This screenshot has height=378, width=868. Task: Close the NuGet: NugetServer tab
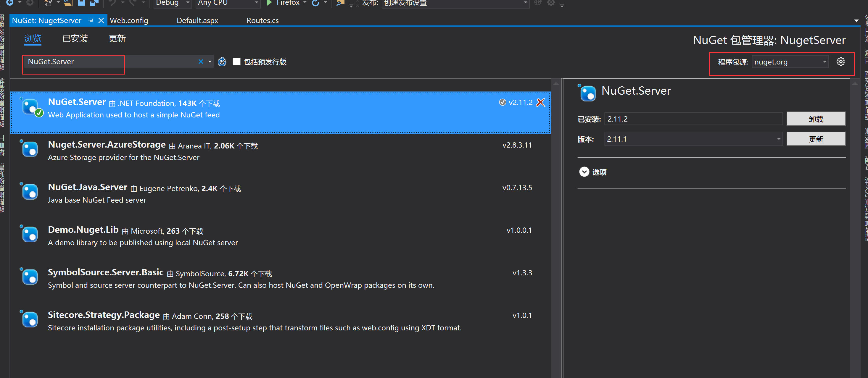point(101,20)
